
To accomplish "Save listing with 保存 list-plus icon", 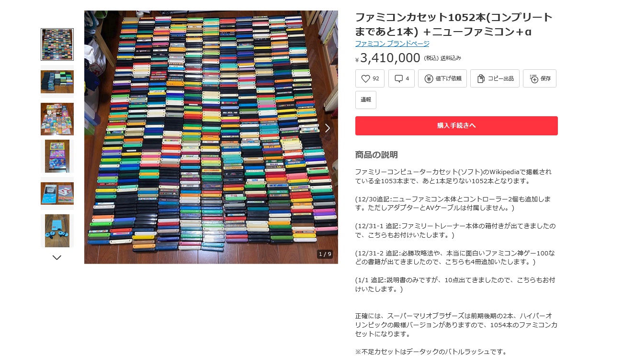I will 534,78.
